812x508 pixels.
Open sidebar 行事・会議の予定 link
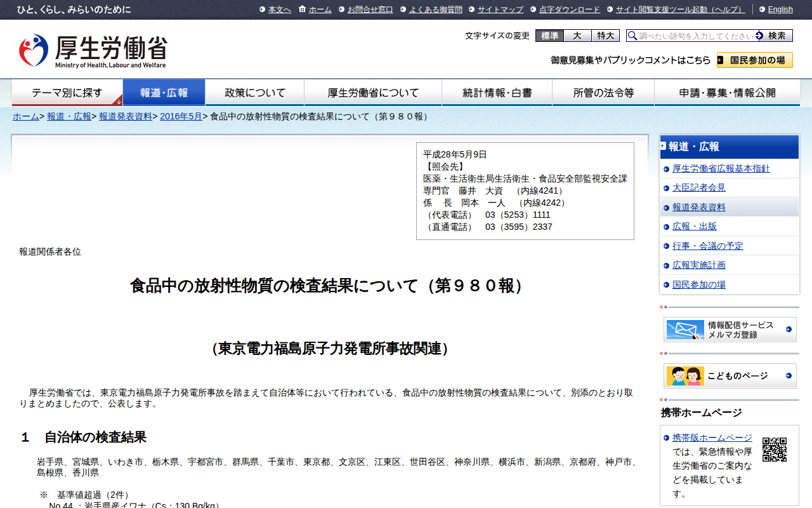click(708, 246)
